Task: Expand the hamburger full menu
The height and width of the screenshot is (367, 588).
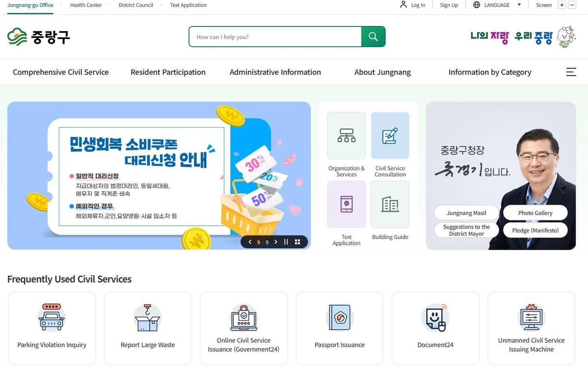Action: [571, 72]
